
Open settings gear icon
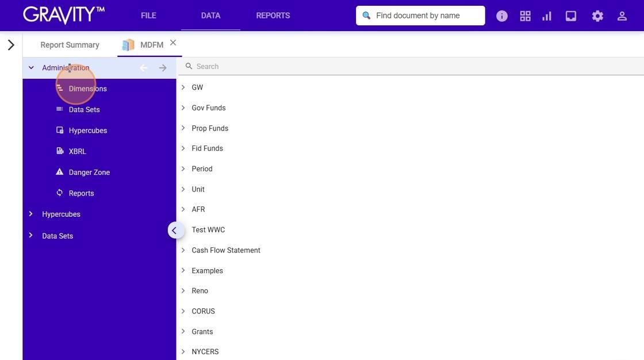coord(597,16)
